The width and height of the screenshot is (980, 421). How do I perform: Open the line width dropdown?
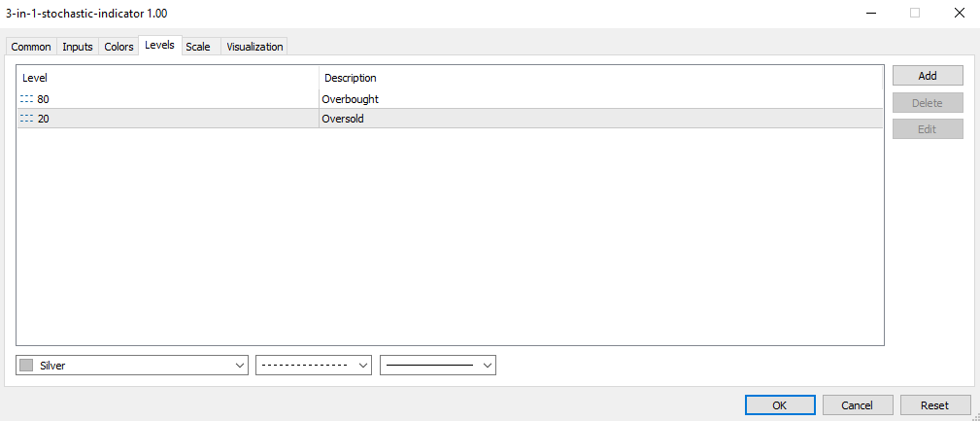pyautogui.click(x=438, y=366)
